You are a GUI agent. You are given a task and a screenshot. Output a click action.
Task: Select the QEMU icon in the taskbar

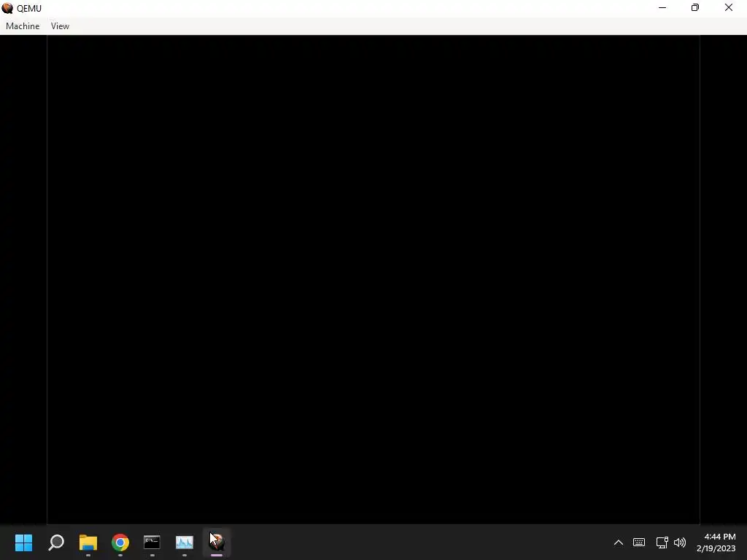click(x=217, y=542)
